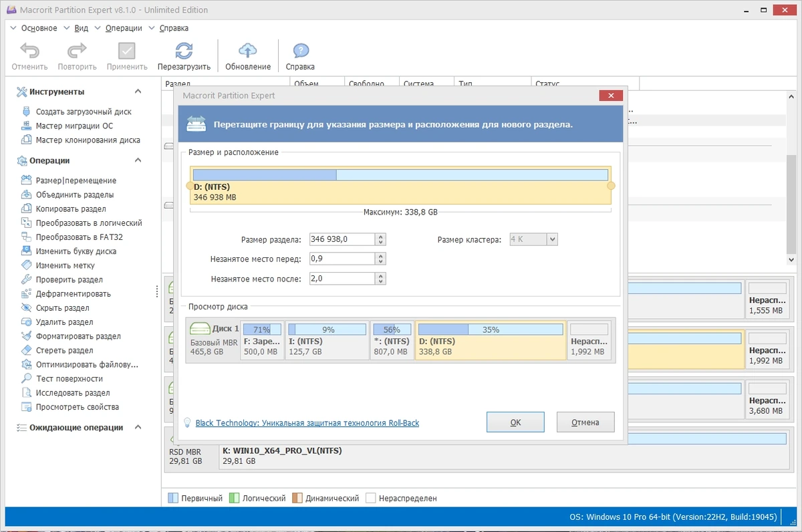802x532 pixels.
Task: Choose Изменить букву диска operation
Action: [76, 251]
